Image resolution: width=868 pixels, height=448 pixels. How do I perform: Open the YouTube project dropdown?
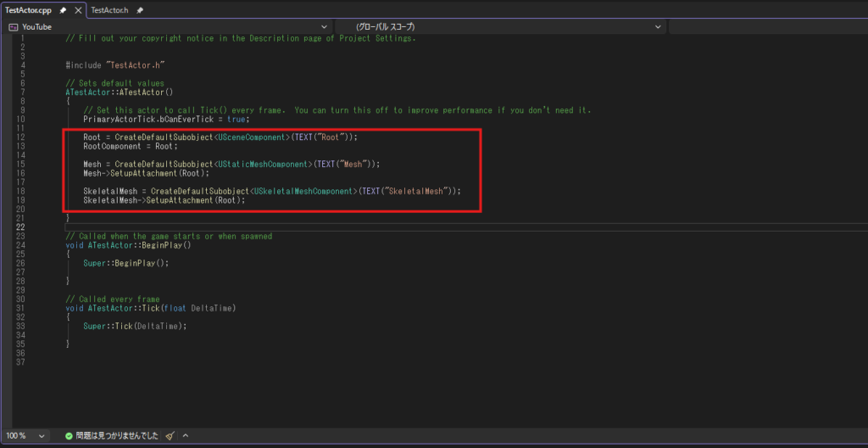click(325, 27)
